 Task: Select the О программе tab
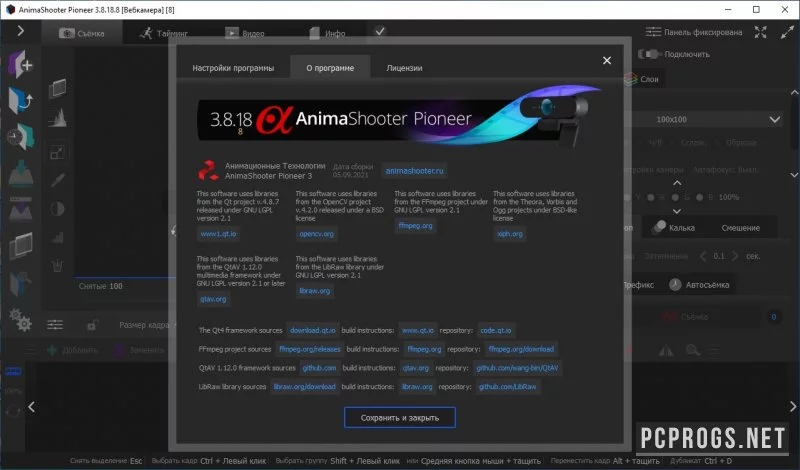330,67
